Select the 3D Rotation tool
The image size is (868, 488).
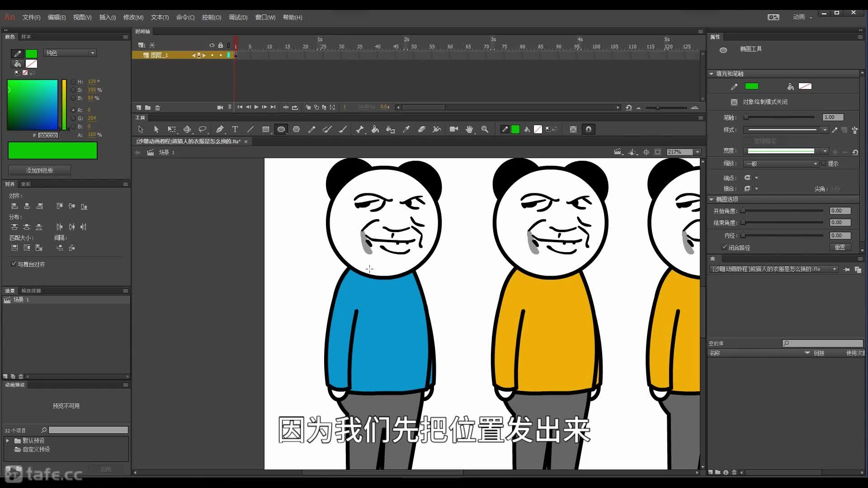pos(187,129)
